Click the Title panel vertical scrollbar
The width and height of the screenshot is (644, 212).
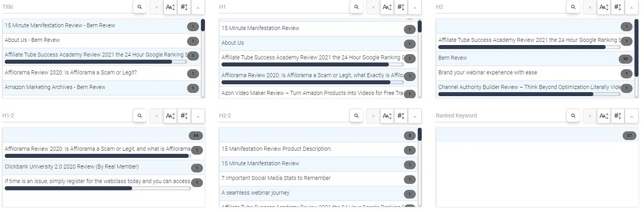[x=203, y=58]
